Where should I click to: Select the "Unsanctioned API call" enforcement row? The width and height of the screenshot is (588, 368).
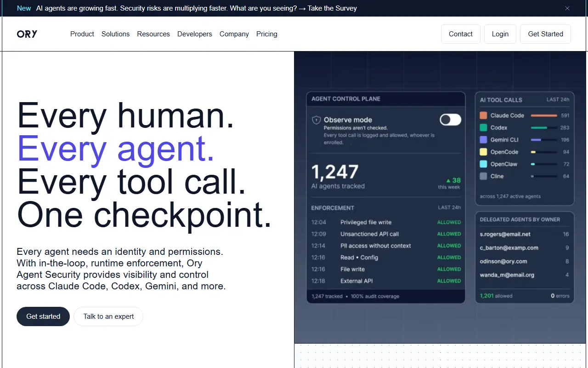tap(386, 234)
